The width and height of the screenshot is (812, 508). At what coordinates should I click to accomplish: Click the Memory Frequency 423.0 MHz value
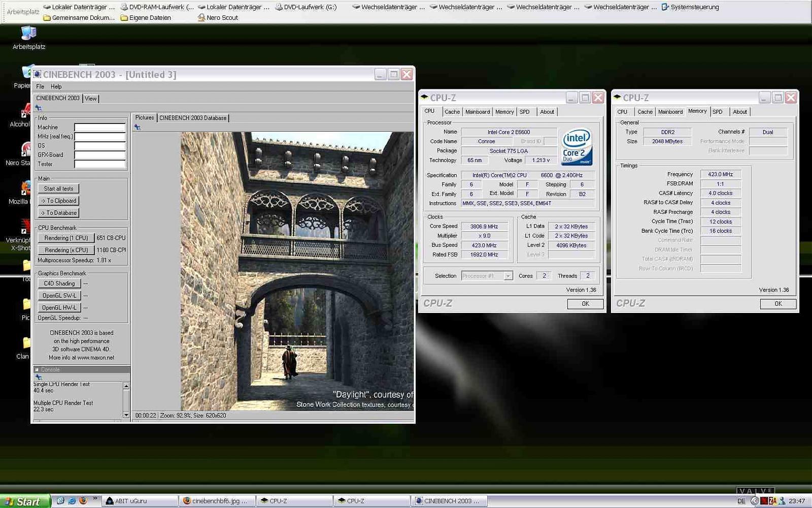(721, 174)
